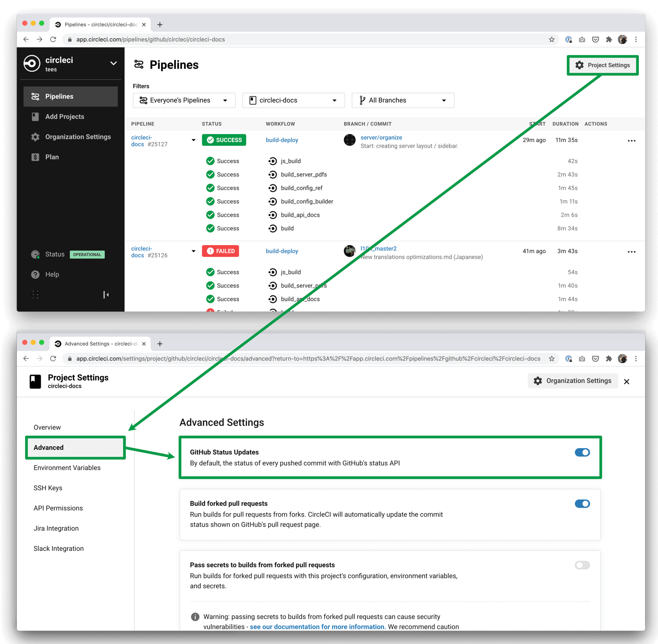
Task: Select the Advanced settings tab
Action: pyautogui.click(x=75, y=448)
